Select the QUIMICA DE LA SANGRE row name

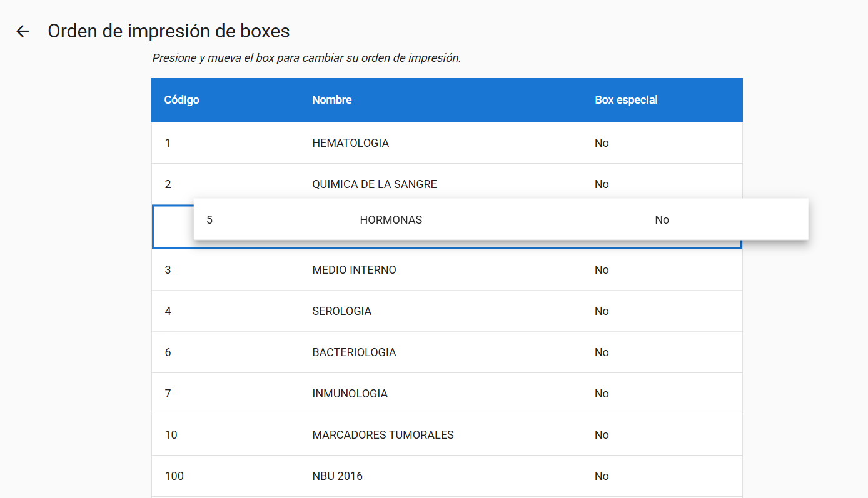[375, 184]
